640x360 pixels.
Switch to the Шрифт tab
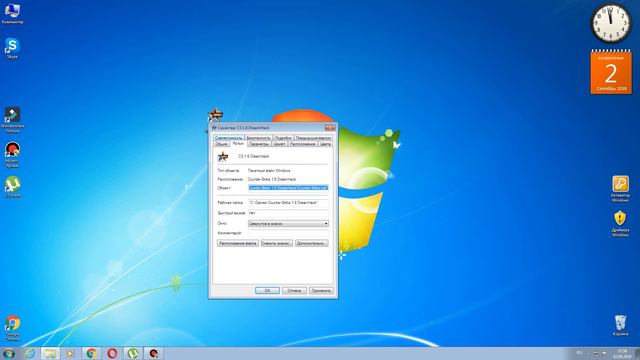(280, 144)
